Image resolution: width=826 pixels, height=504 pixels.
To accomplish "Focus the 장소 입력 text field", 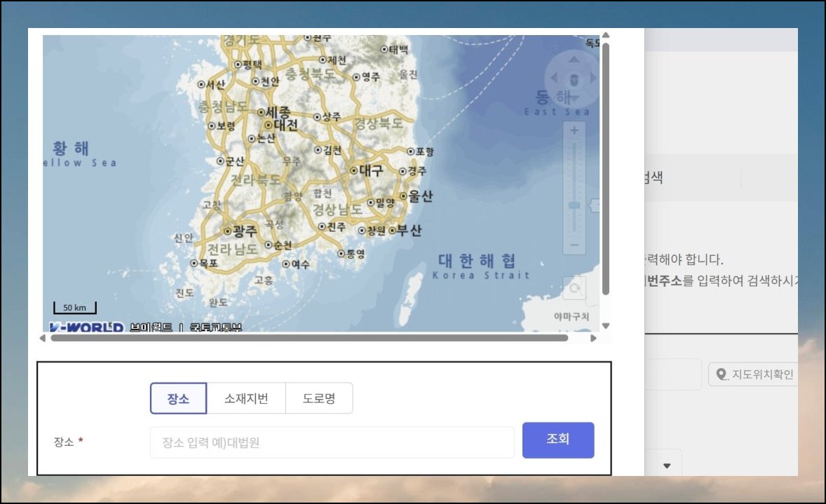I will 332,442.
